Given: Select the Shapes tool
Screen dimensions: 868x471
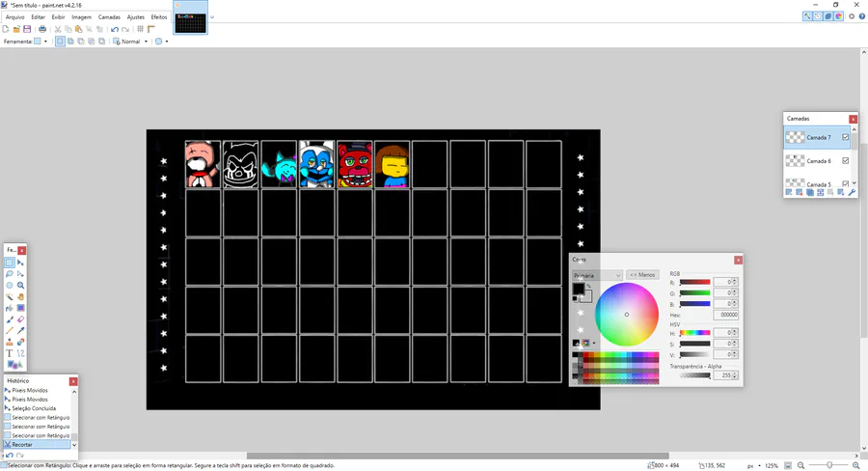Looking at the screenshot, I should (x=14, y=365).
